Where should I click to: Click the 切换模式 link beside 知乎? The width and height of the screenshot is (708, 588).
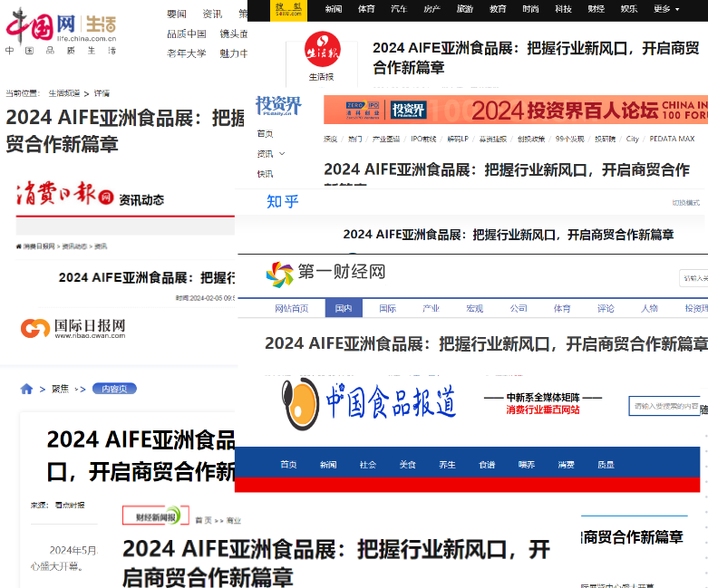click(684, 203)
